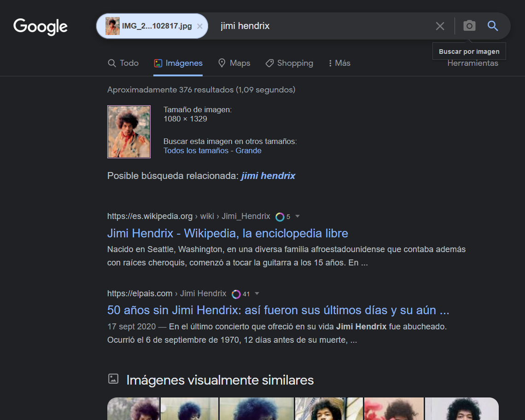Image resolution: width=525 pixels, height=420 pixels.
Task: Open the third similar image thumbnail
Action: point(257,408)
